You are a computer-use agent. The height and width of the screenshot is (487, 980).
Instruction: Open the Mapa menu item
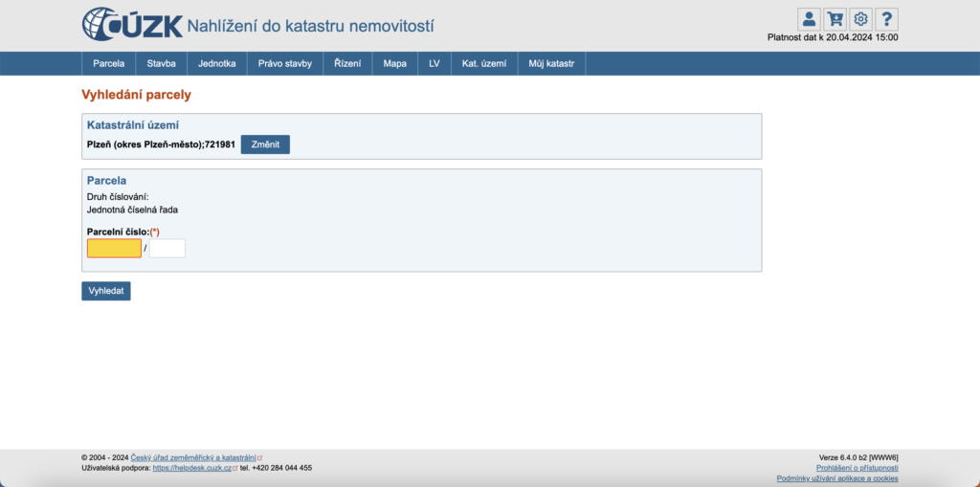pyautogui.click(x=394, y=63)
